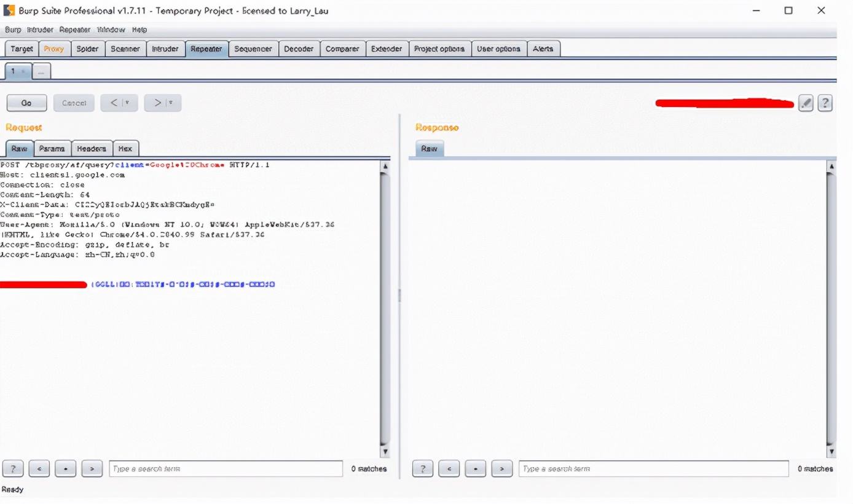The height and width of the screenshot is (504, 853).
Task: Open the User options tab
Action: 498,49
